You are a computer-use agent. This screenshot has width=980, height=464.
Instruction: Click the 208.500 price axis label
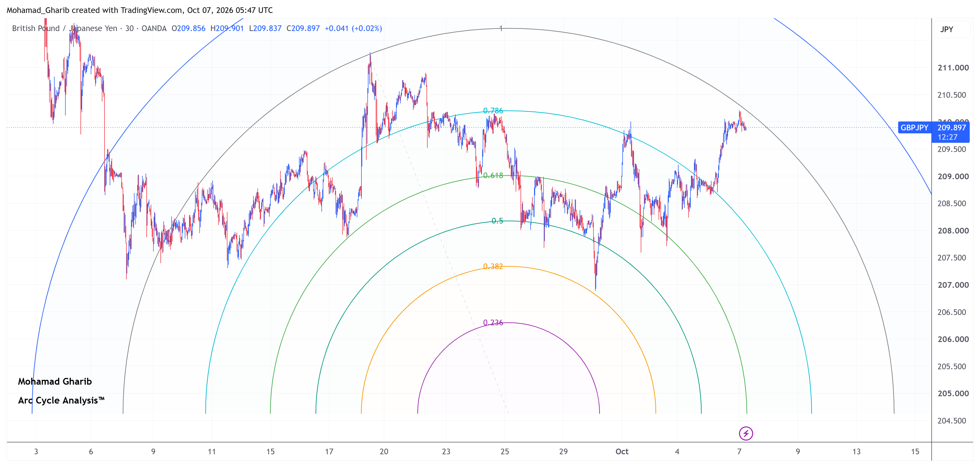(x=952, y=204)
